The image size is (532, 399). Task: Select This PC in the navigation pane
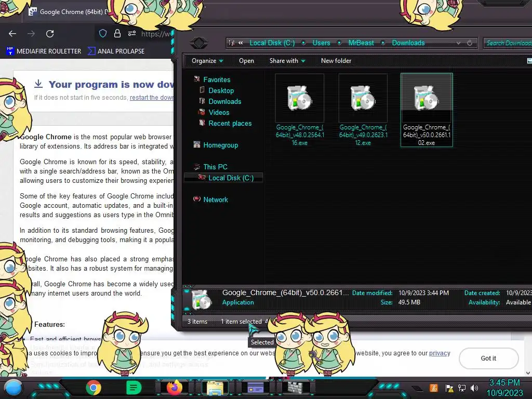pos(215,167)
